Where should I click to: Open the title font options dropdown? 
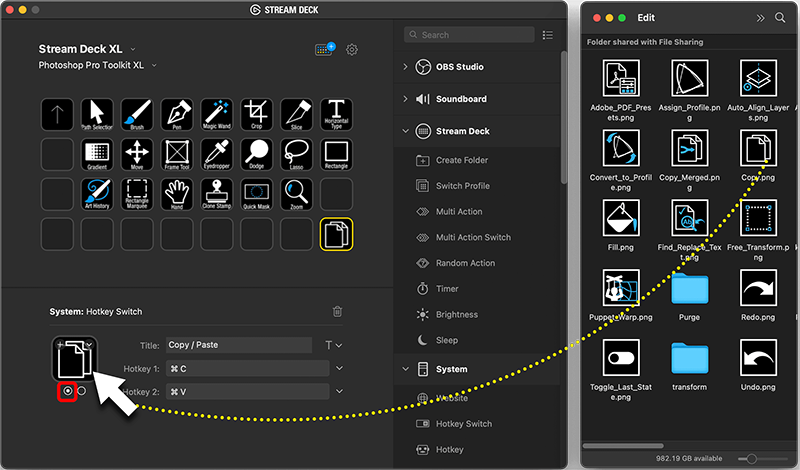pos(333,345)
